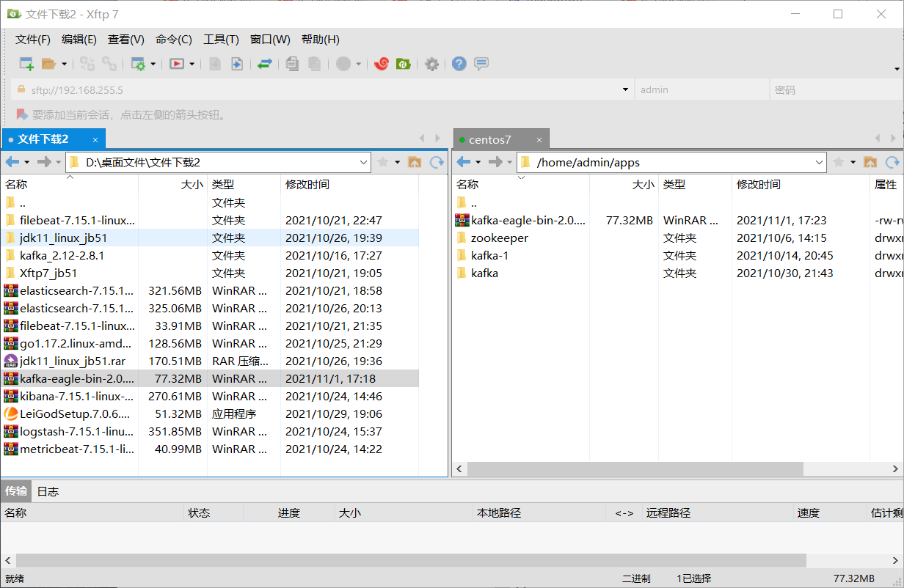Viewport: 904px width, 588px height.
Task: Select local file kafka-eagle-bin-2.0 archive
Action: coord(211,378)
